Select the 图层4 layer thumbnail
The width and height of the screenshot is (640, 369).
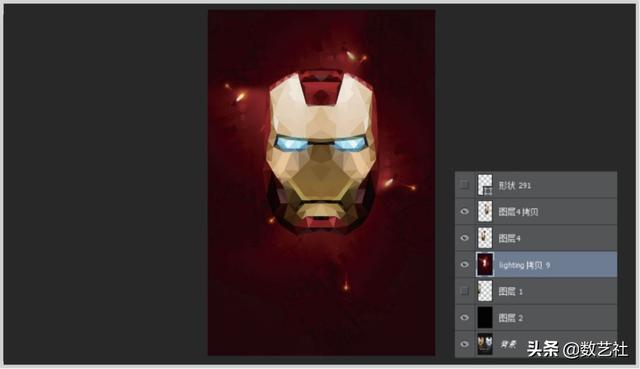pos(485,238)
